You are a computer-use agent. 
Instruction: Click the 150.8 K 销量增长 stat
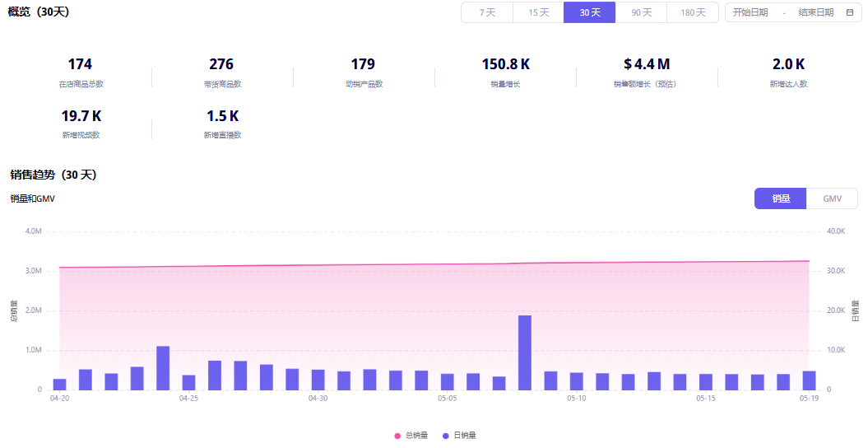click(505, 64)
